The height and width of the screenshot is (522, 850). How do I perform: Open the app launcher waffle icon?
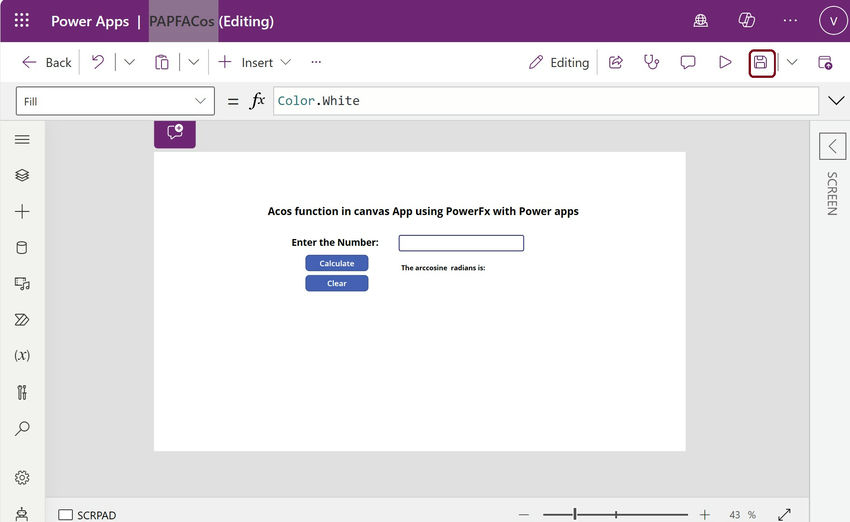[22, 21]
